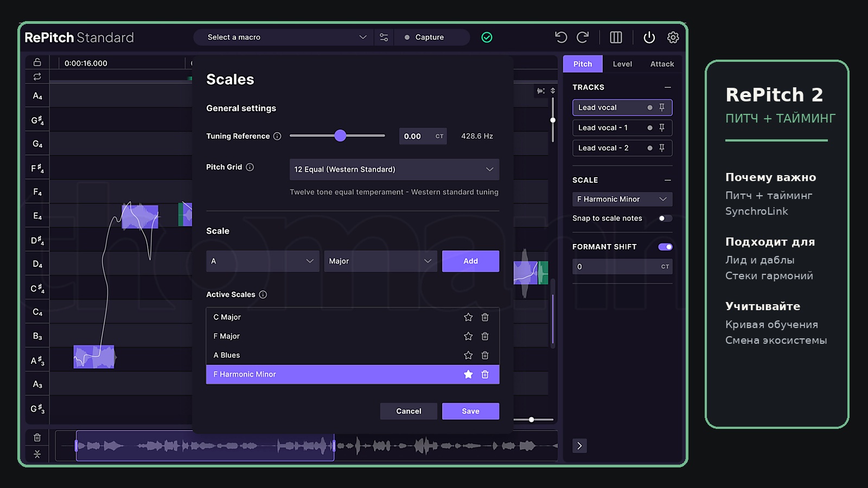Switch to the Attack tab
This screenshot has width=868, height=488.
point(662,63)
